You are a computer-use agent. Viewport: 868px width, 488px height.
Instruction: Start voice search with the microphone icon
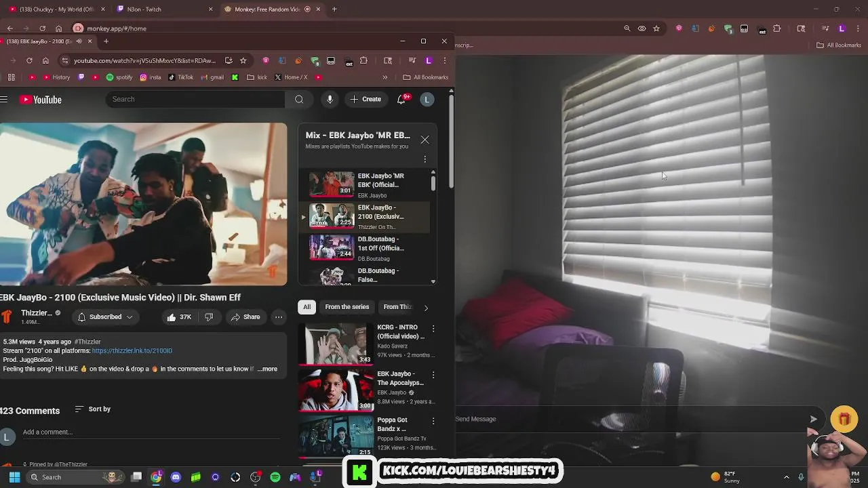[x=330, y=100]
